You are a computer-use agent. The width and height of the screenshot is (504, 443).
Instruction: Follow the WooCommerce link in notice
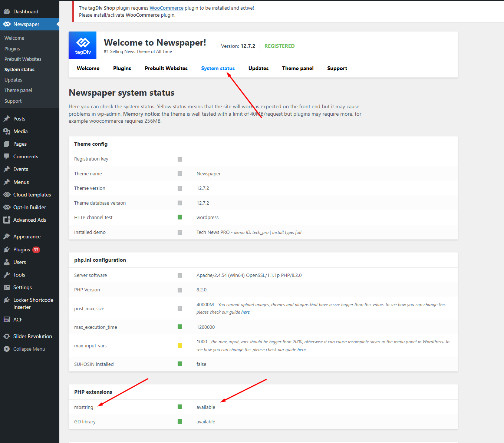(x=167, y=8)
